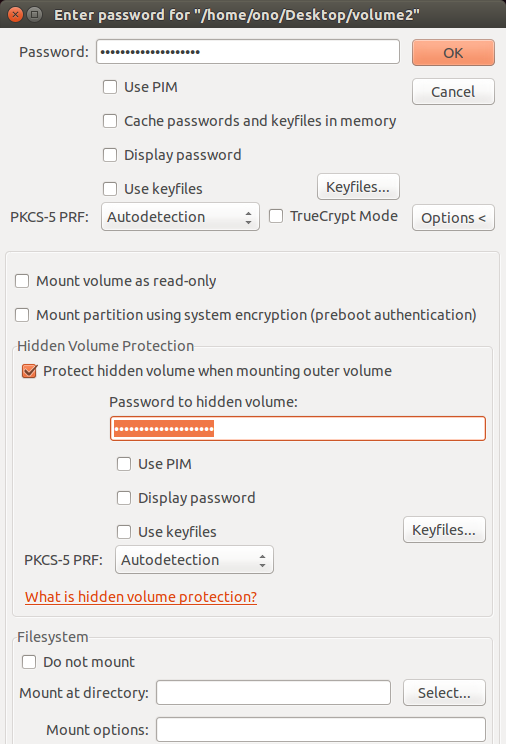Uncheck Protect hidden volume when mounting outer volume
The image size is (506, 744).
[29, 371]
